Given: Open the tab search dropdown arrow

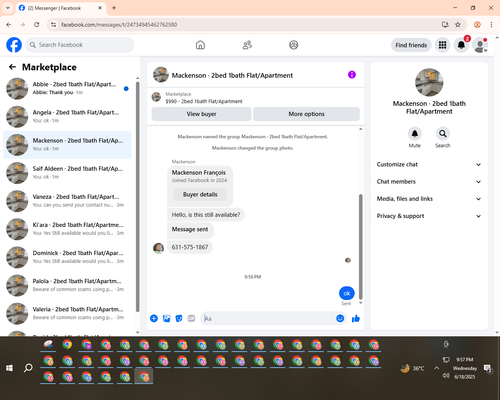Looking at the screenshot, I should pyautogui.click(x=8, y=8).
